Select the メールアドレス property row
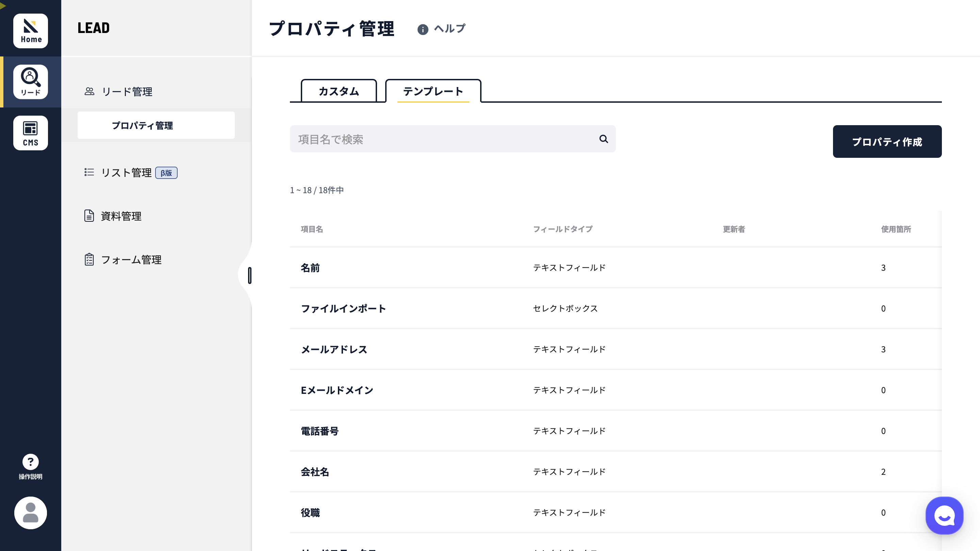 616,349
